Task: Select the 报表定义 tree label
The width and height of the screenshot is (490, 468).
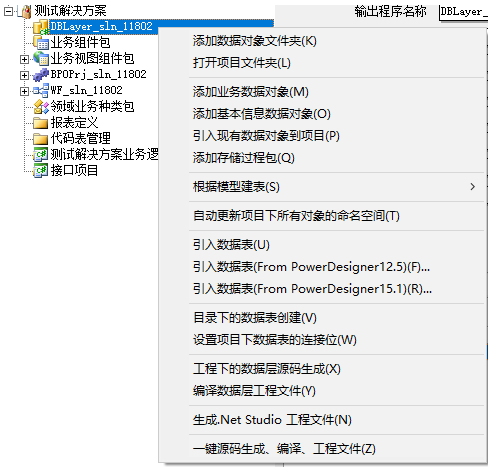Action: [x=74, y=123]
